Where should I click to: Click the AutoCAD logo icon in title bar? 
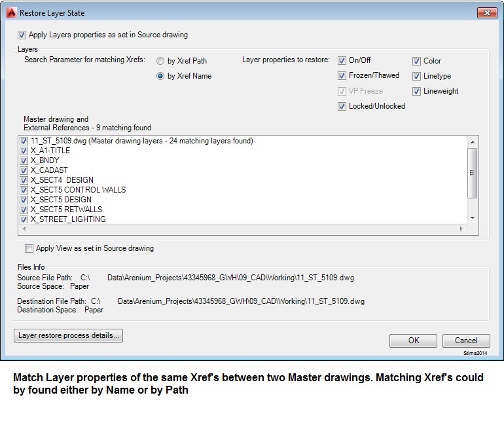[x=10, y=12]
